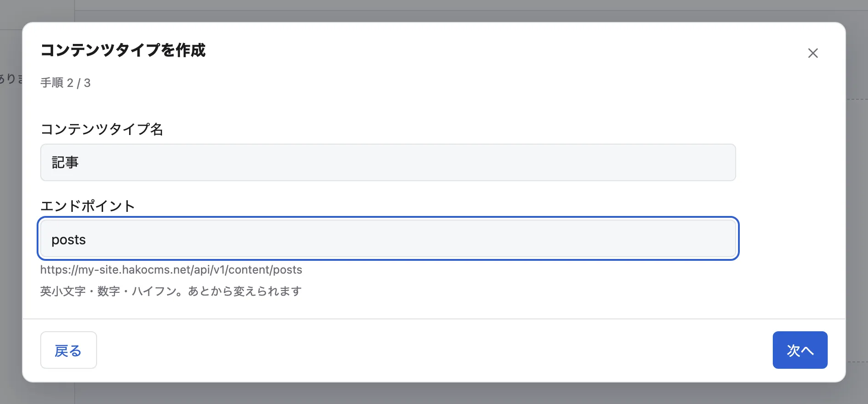868x404 pixels.
Task: Click the 記事 text in the name field
Action: (x=65, y=162)
